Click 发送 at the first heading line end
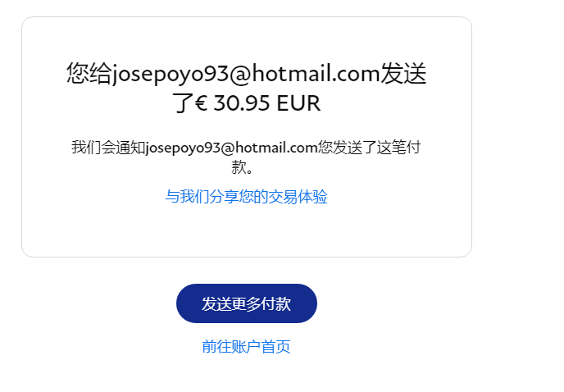 click(403, 74)
